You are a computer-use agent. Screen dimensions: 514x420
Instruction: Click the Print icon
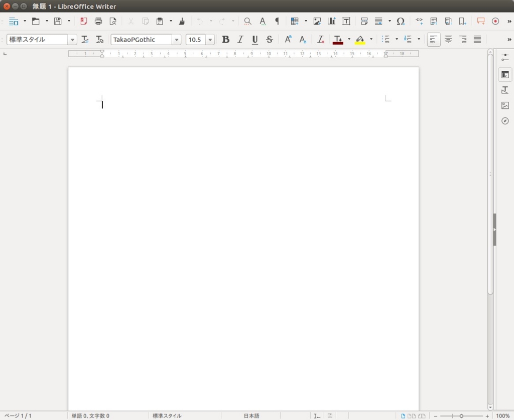click(x=98, y=21)
